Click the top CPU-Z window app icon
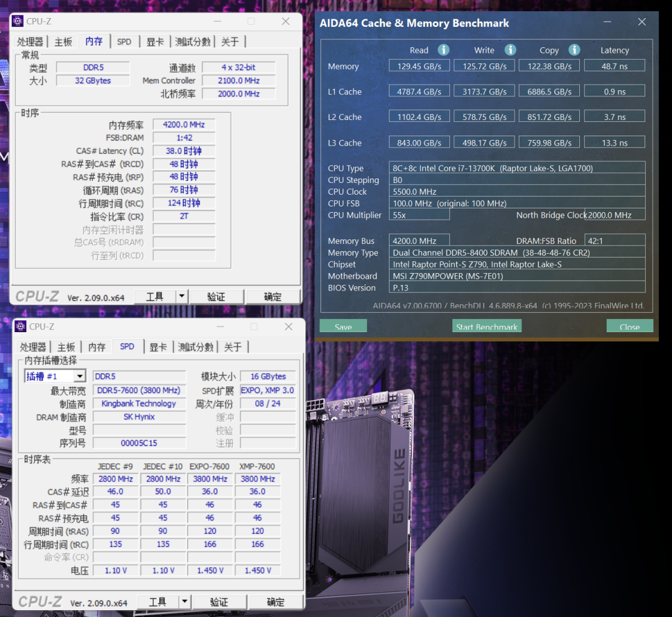 point(17,21)
